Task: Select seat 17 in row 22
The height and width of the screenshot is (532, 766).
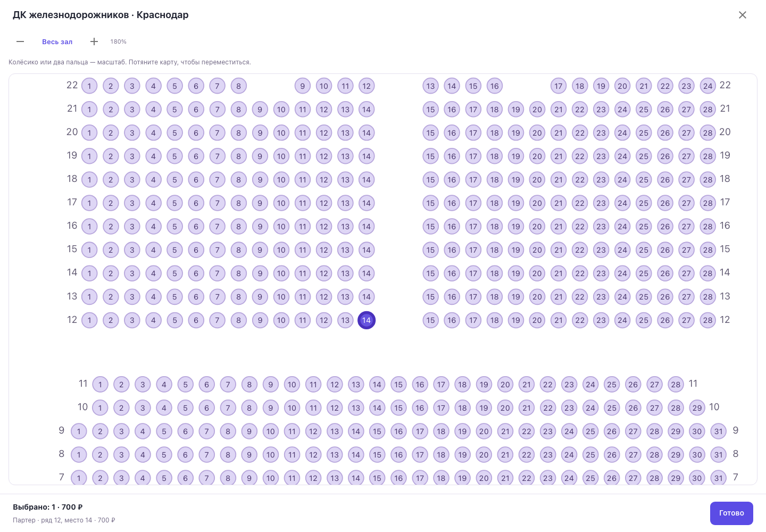Action: click(559, 86)
